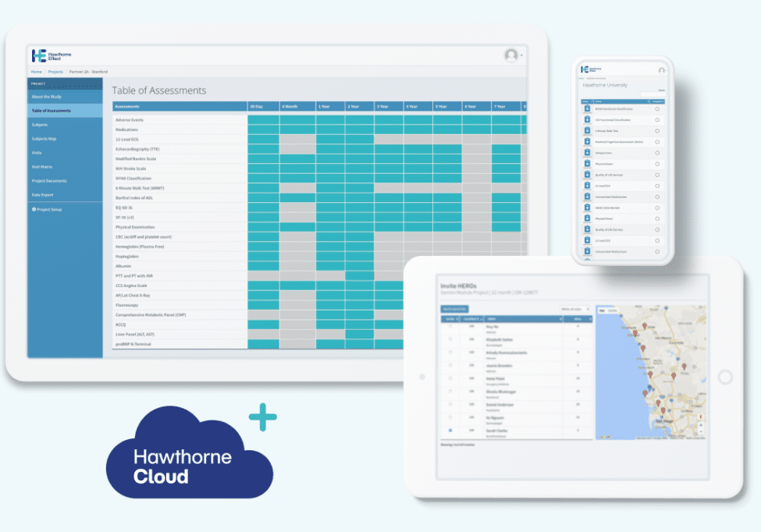Image resolution: width=761 pixels, height=532 pixels.
Task: Click the Hawthorne Effect logo on the phone
Action: (591, 69)
